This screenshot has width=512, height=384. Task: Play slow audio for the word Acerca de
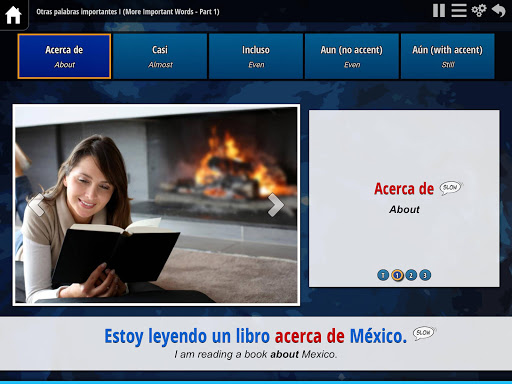pyautogui.click(x=451, y=188)
